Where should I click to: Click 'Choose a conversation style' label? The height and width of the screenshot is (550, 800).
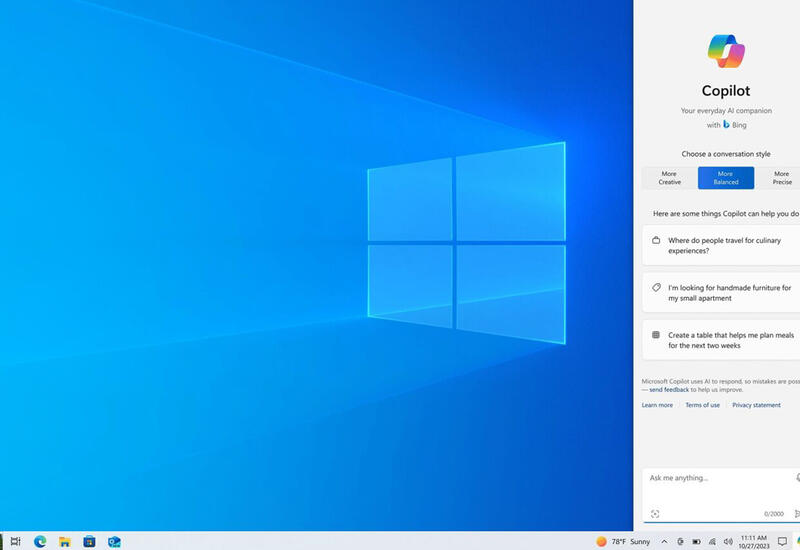point(726,154)
